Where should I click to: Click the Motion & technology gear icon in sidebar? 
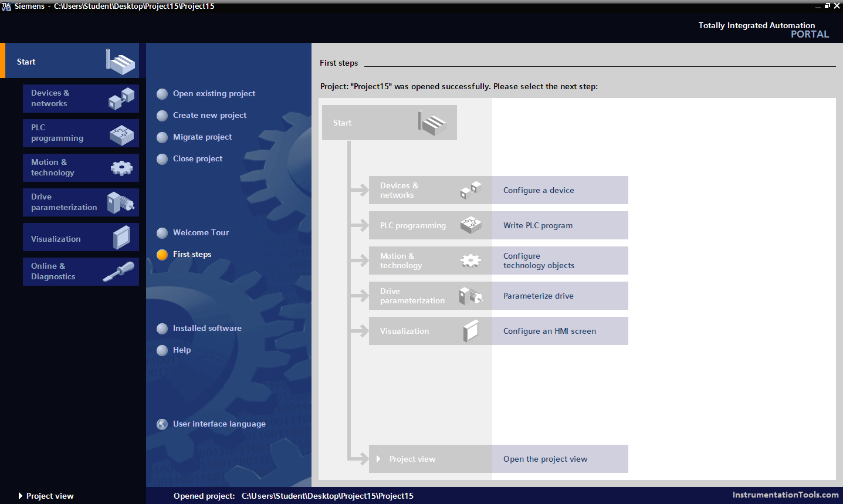click(x=121, y=168)
